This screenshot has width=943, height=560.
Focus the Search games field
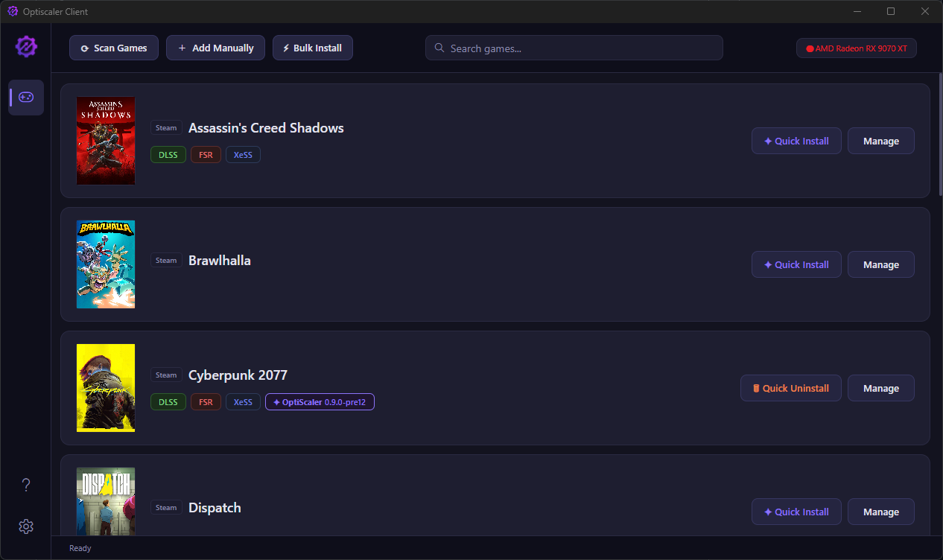(574, 48)
